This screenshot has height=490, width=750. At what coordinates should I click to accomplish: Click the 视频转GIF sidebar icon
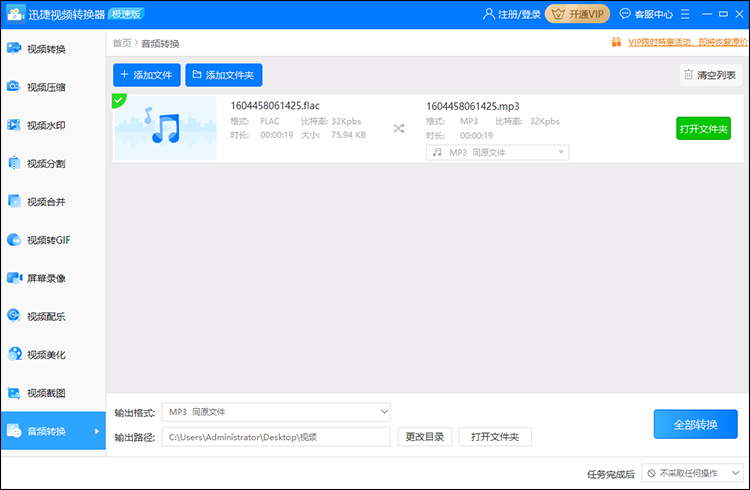point(14,240)
